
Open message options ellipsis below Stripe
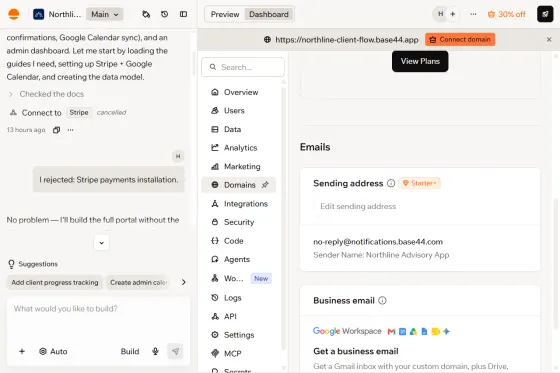70,130
